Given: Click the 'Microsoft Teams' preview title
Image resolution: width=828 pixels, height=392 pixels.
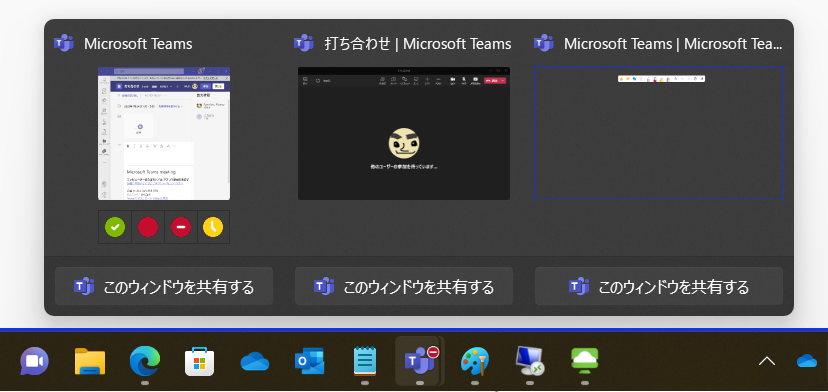Looking at the screenshot, I should [138, 44].
